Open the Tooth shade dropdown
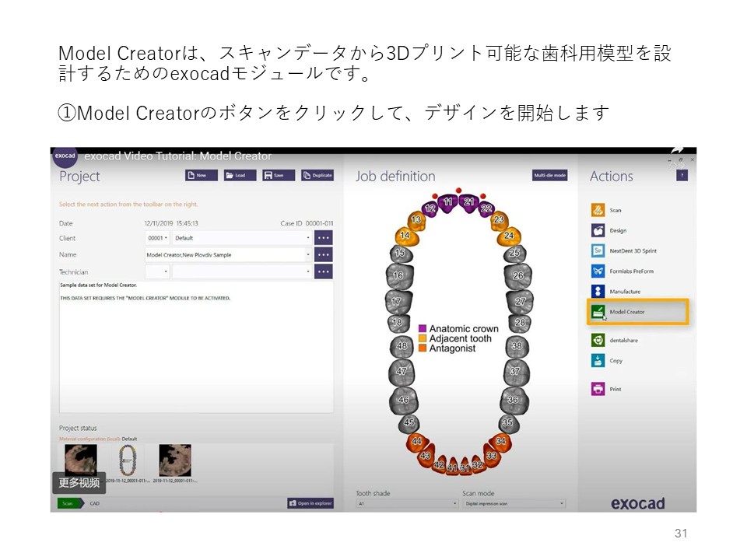747x560 pixels. [406, 504]
